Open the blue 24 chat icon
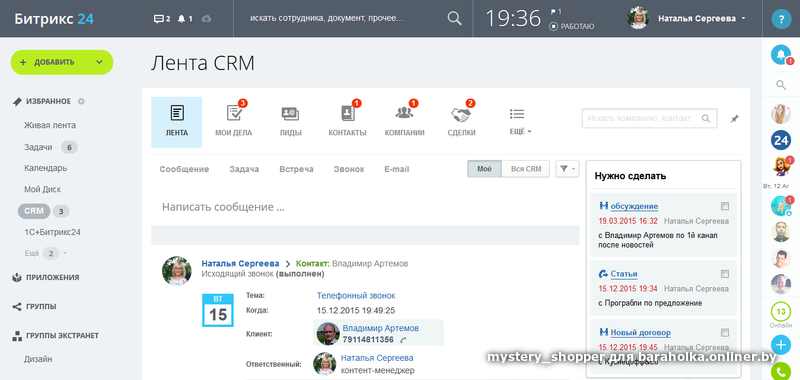Image resolution: width=800 pixels, height=380 pixels. 781,140
